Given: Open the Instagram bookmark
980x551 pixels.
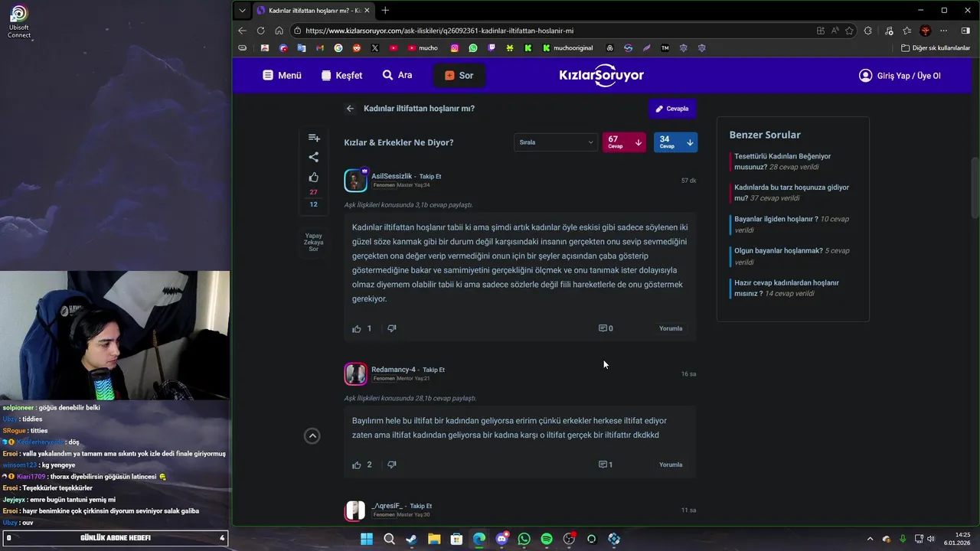Looking at the screenshot, I should point(454,47).
